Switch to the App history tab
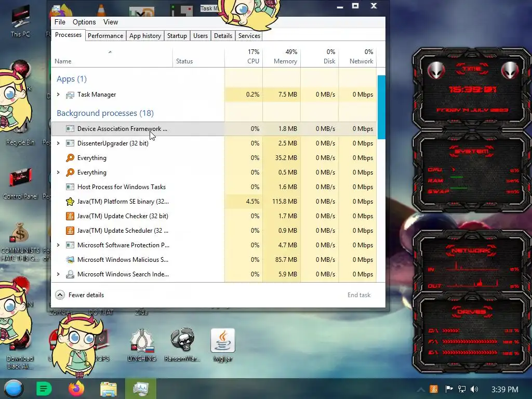Image resolution: width=532 pixels, height=399 pixels. 145,36
